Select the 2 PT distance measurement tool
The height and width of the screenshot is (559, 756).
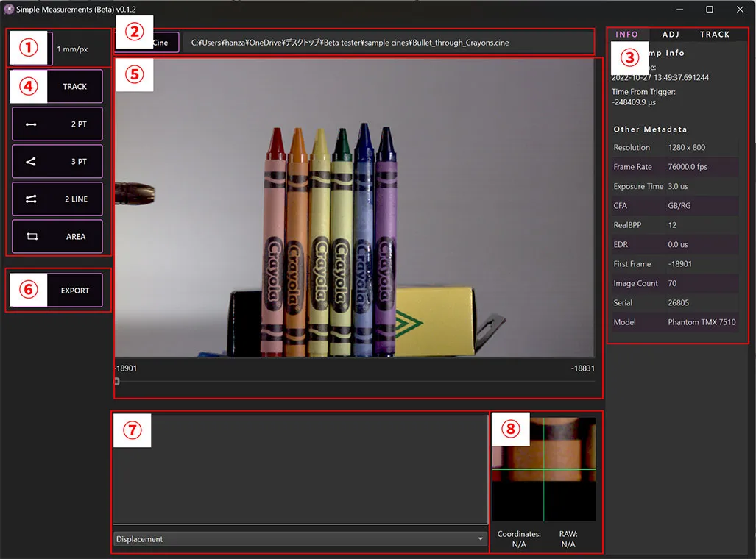57,124
